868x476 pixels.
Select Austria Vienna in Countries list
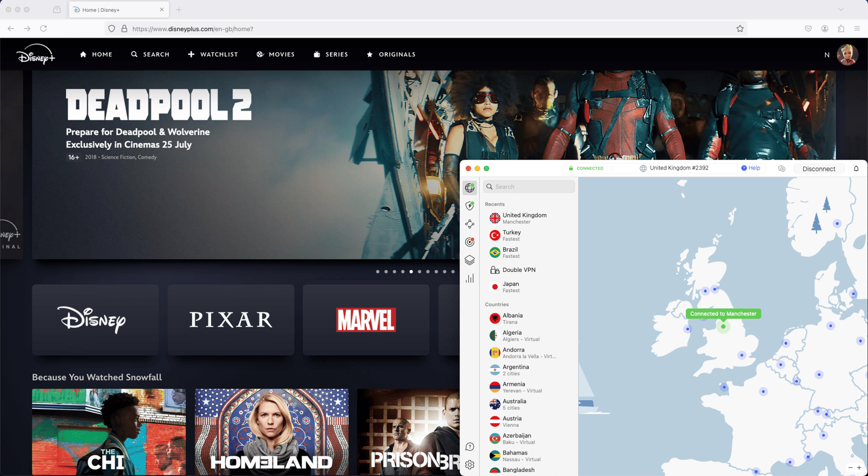(x=529, y=422)
